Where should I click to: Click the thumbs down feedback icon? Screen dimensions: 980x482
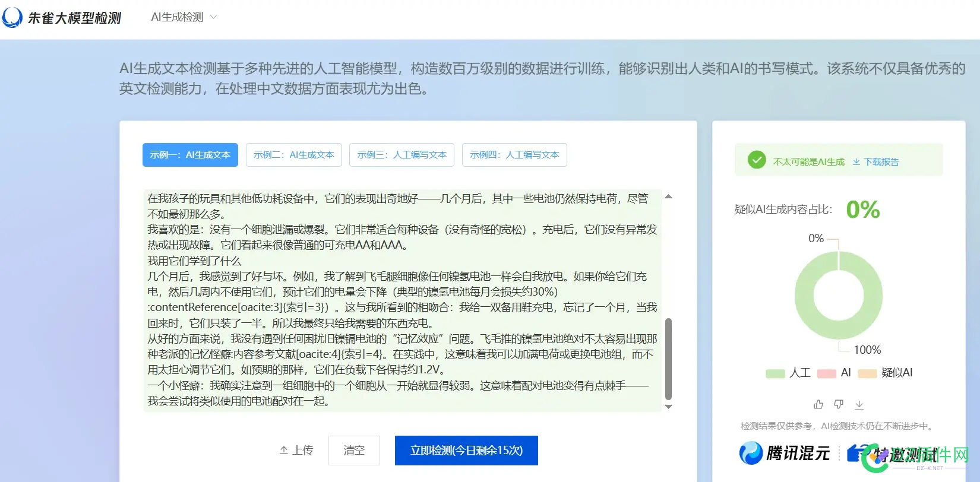[x=839, y=404]
